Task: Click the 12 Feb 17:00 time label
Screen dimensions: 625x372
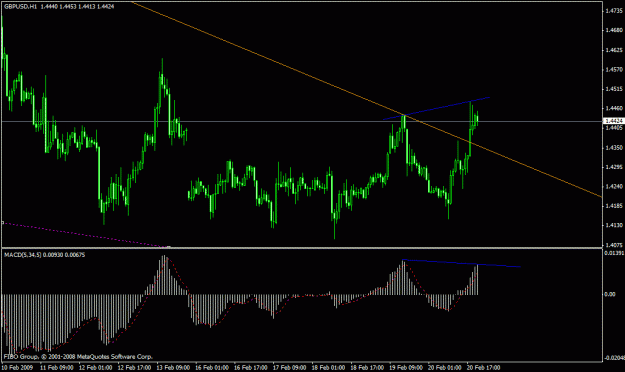Action: click(x=134, y=367)
